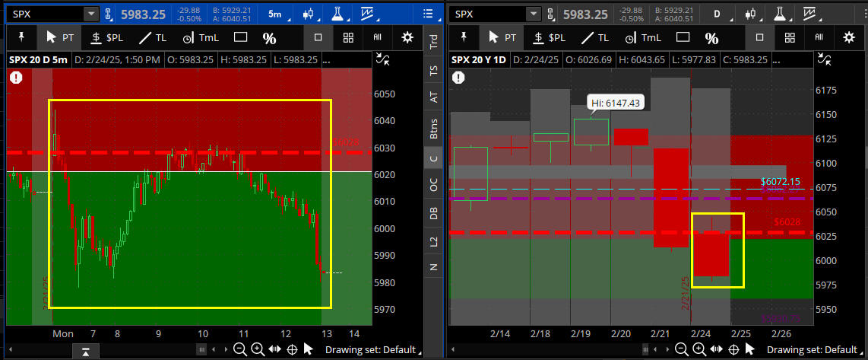Open the 5m timeframe dropdown
Screen dimensions: 868x360
tap(274, 14)
